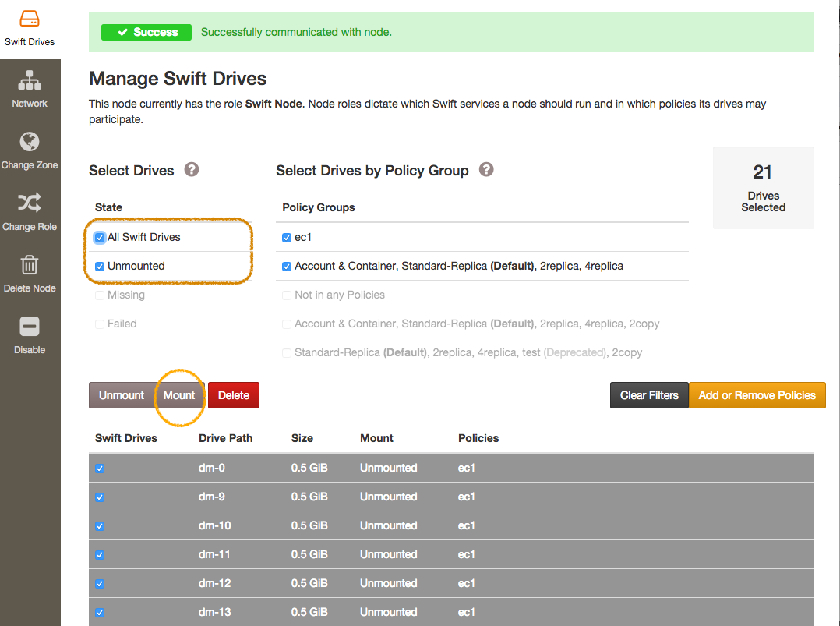Uncheck the dm-13 drive row checkbox

point(100,613)
